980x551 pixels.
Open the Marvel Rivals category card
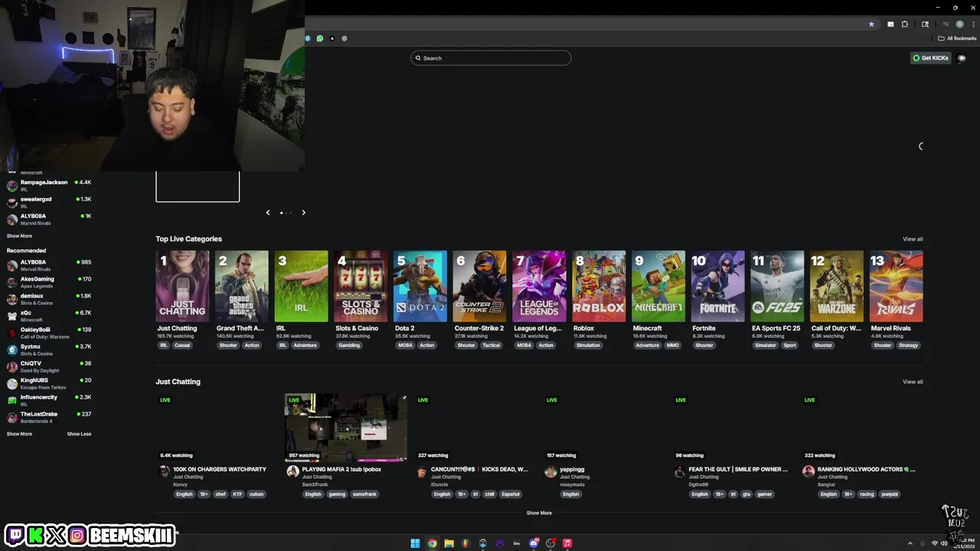click(x=897, y=286)
